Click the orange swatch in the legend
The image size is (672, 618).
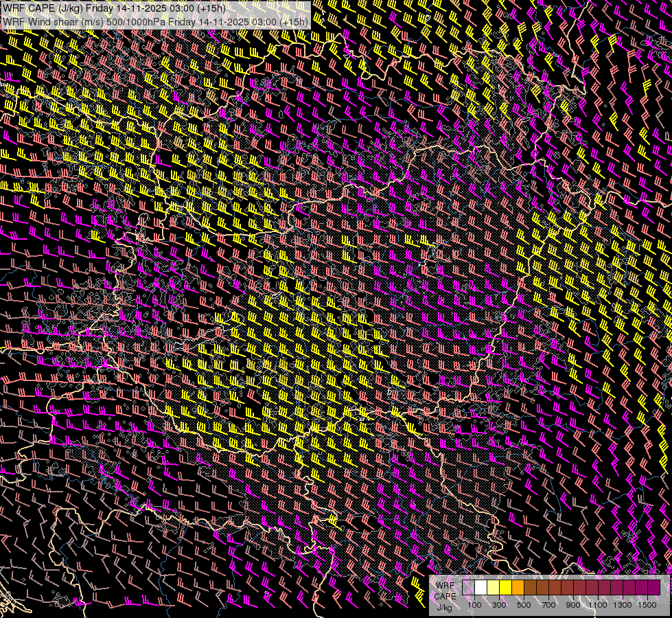pyautogui.click(x=518, y=588)
